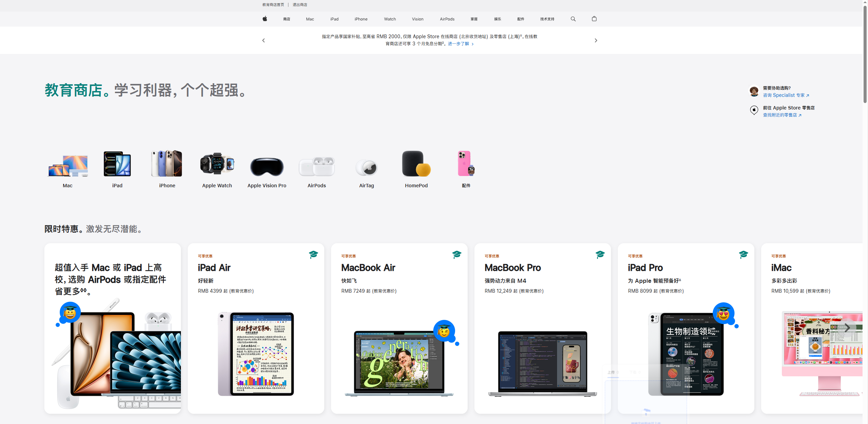Click the Specialist avatar icon
868x424 pixels.
click(x=754, y=91)
